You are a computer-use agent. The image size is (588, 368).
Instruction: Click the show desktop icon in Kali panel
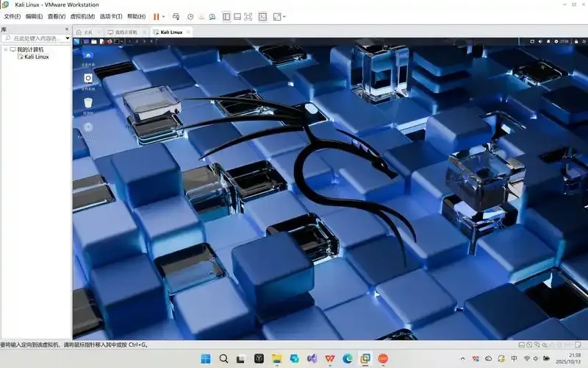point(86,41)
